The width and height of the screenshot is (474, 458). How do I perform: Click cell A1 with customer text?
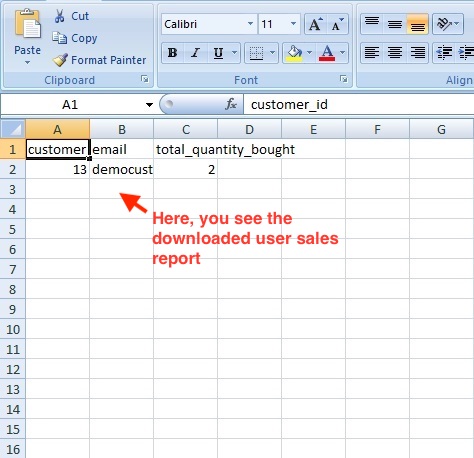(x=58, y=149)
